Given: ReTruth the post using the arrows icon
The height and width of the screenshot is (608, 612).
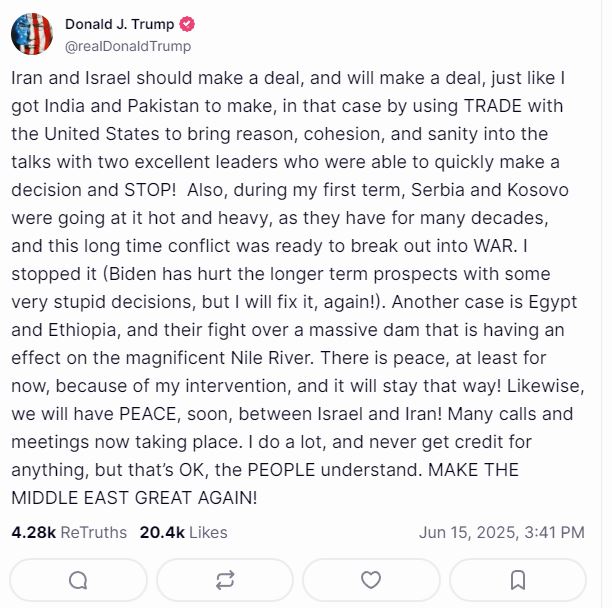Looking at the screenshot, I should [225, 579].
